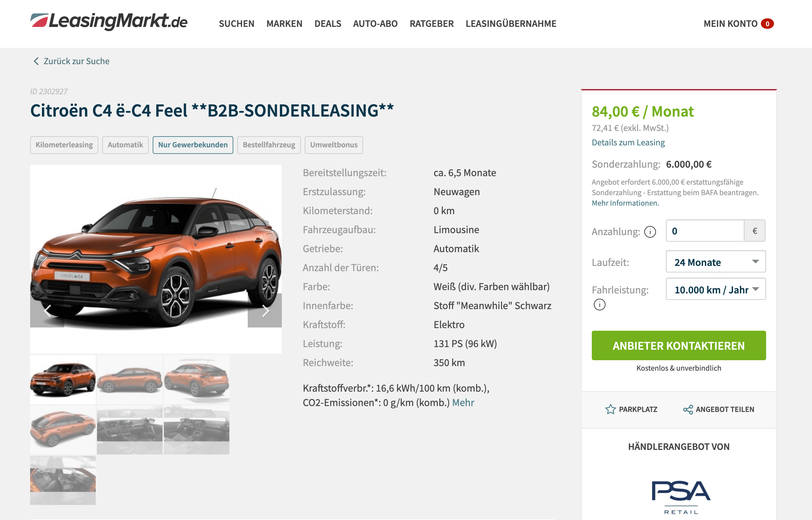Expand the Laufzeit 24 Monate dropdown
The width and height of the screenshot is (812, 520).
716,262
